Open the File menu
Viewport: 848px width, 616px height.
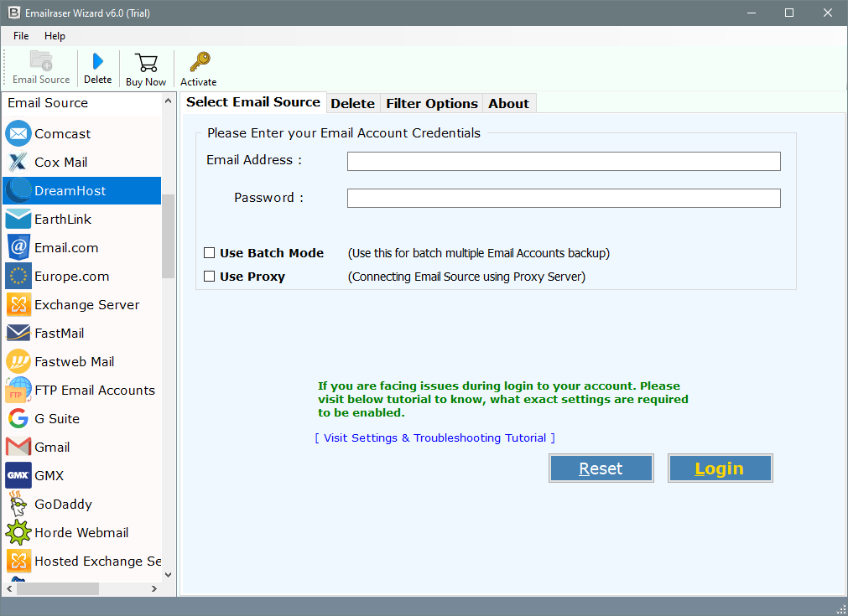click(21, 36)
